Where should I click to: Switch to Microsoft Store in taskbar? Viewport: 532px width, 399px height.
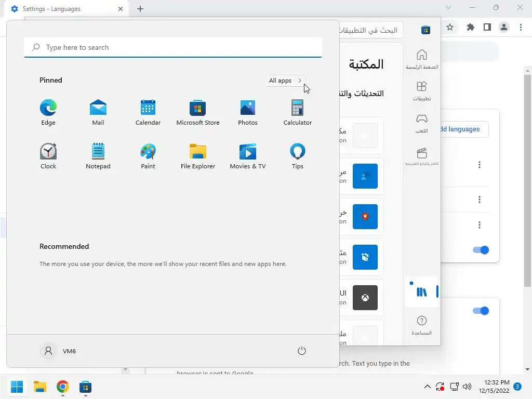86,387
